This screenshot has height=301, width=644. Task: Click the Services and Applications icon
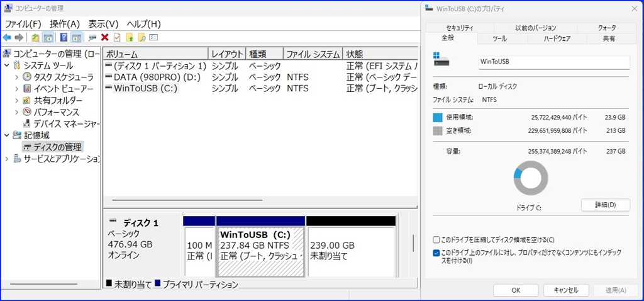click(17, 158)
